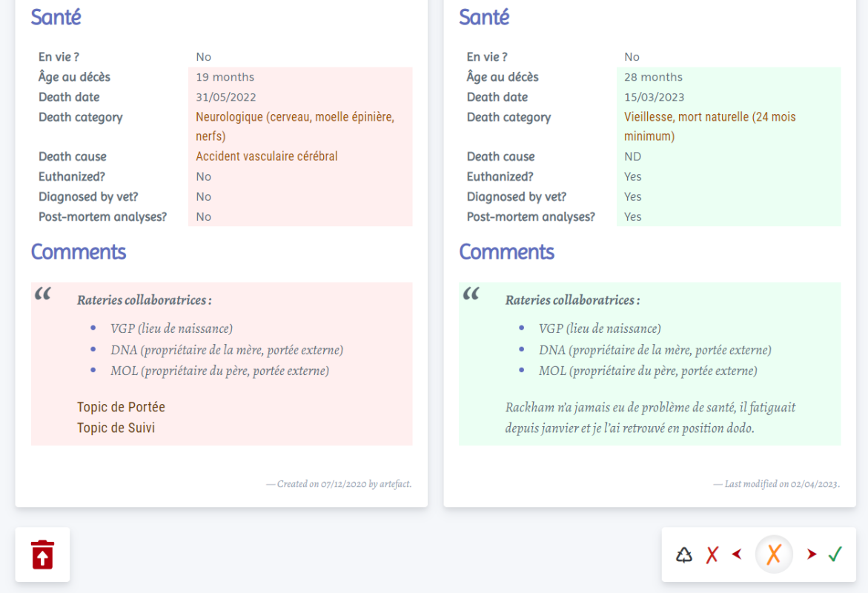Screen dimensions: 868x593
Task: Click the Comments heading in left card
Action: pos(79,252)
